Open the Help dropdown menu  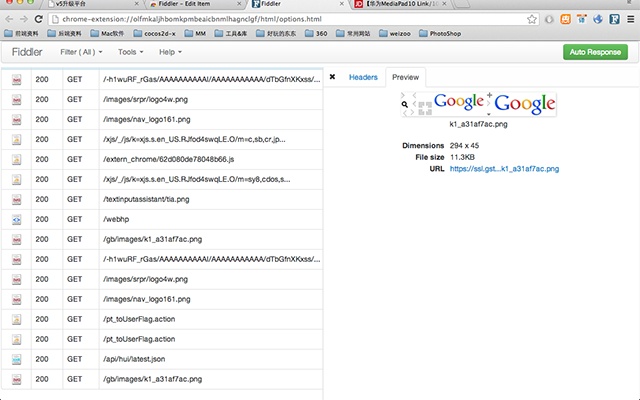[x=170, y=52]
